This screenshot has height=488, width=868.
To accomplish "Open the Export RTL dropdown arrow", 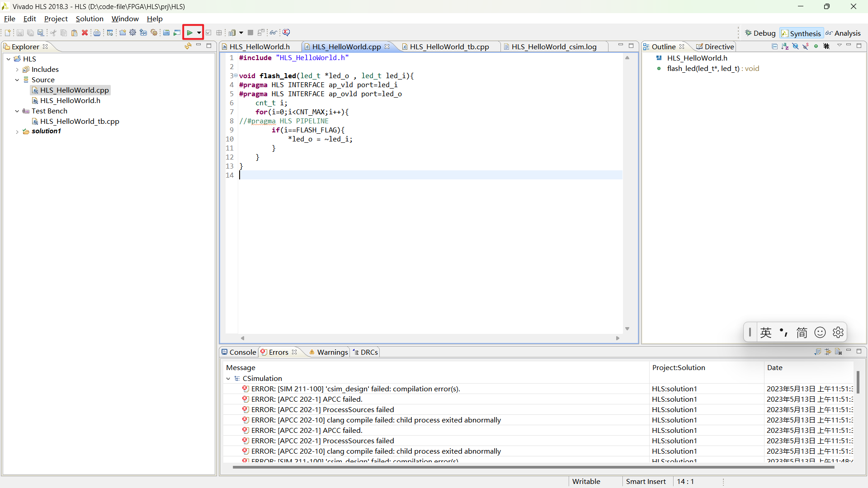I will click(241, 33).
